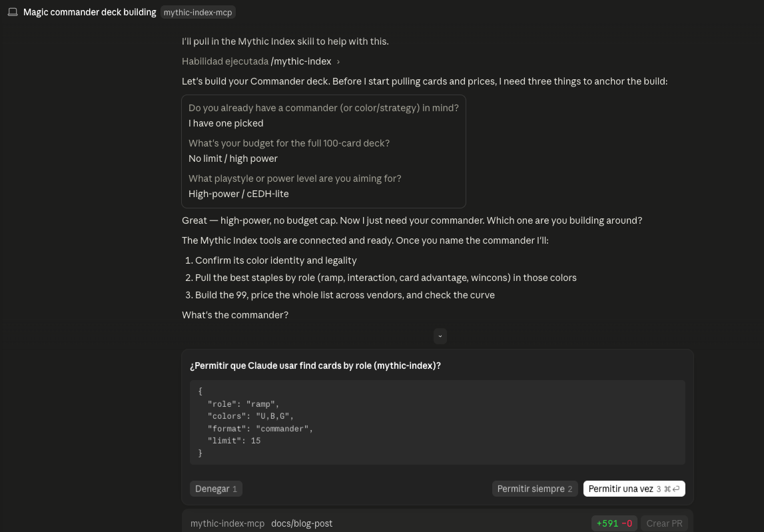The height and width of the screenshot is (532, 764).
Task: Click list item 'Confirm its color identity and legality'
Action: pyautogui.click(x=276, y=260)
